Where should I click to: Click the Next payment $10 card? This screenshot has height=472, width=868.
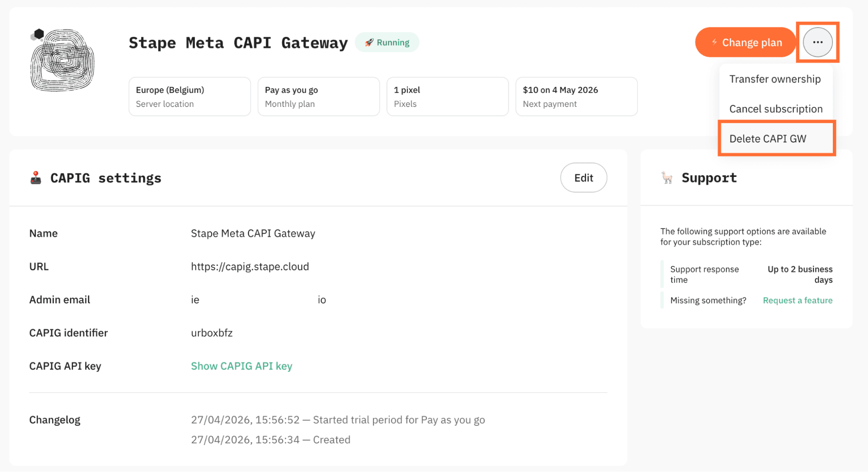pos(577,96)
